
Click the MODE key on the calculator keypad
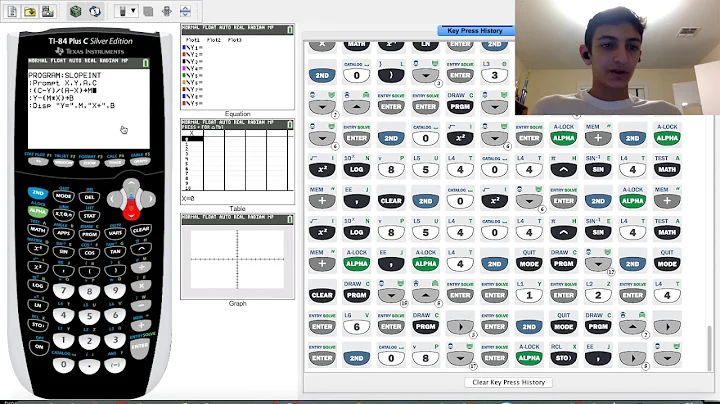63,196
